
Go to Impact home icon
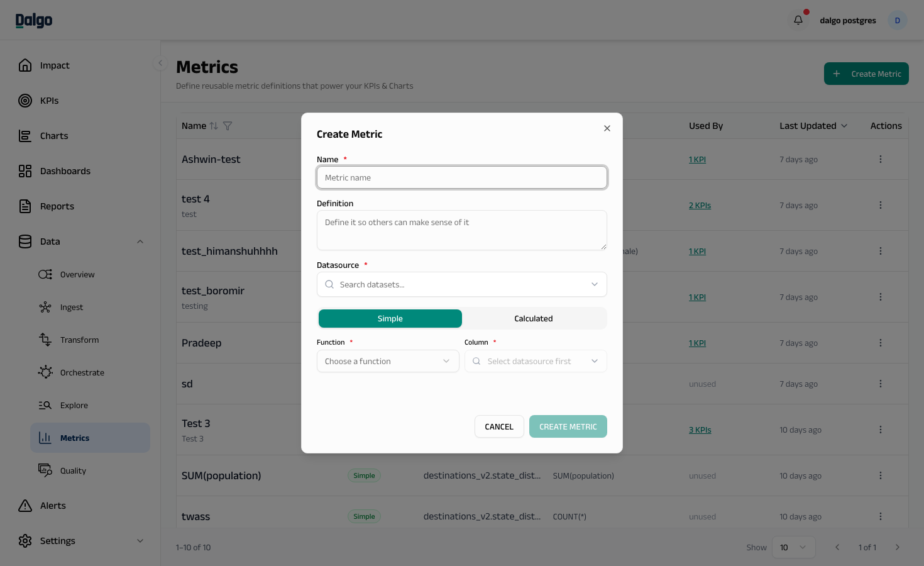25,65
